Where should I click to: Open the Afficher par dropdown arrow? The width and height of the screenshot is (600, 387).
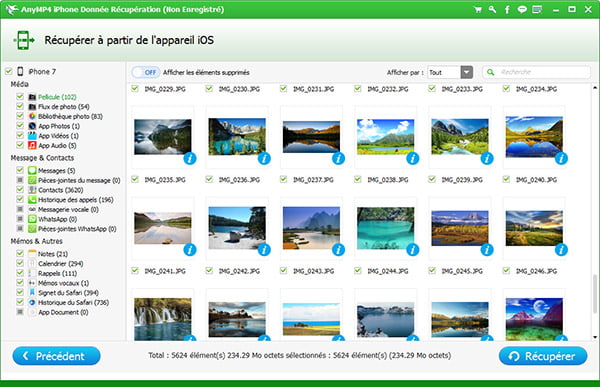pos(466,72)
